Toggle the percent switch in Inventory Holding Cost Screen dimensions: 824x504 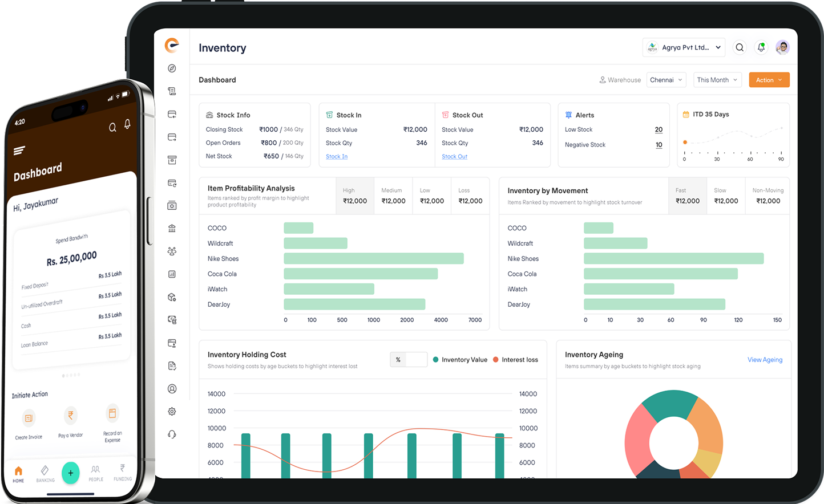pyautogui.click(x=409, y=360)
